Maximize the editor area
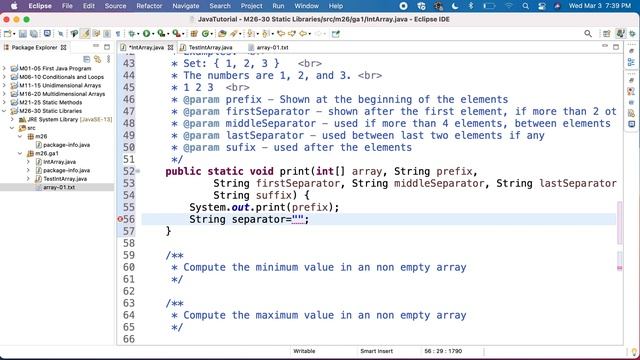 point(616,47)
